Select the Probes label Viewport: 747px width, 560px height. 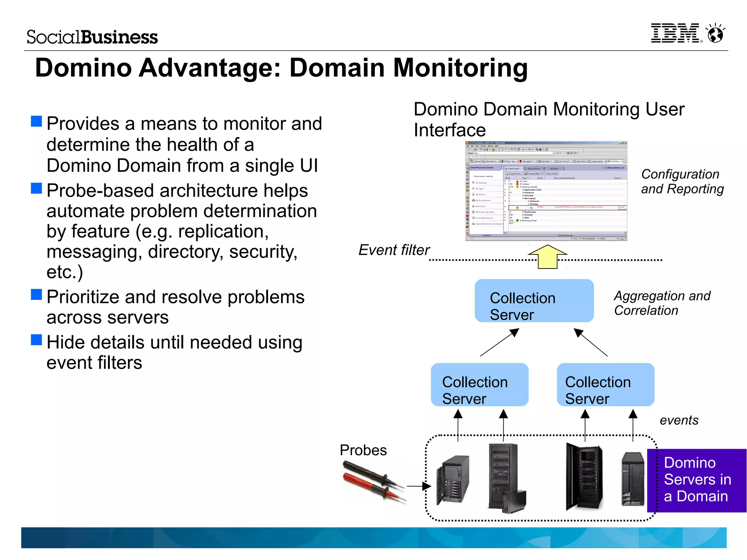click(363, 450)
